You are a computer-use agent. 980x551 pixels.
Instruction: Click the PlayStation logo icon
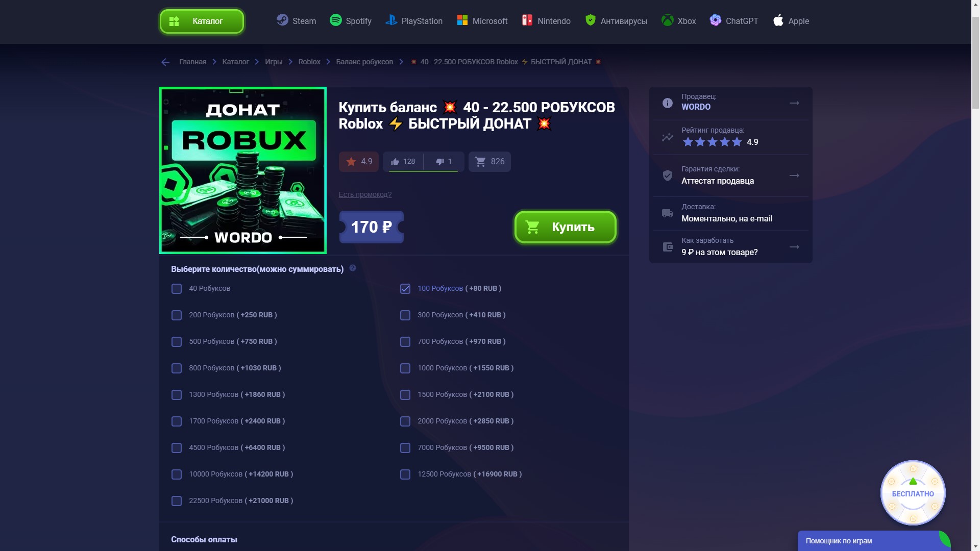(391, 20)
